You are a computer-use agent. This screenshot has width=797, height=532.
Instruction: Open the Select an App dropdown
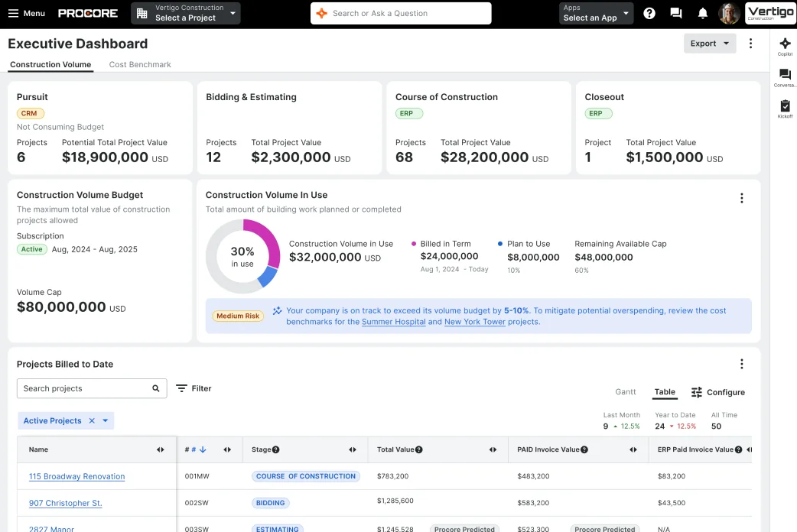tap(597, 13)
